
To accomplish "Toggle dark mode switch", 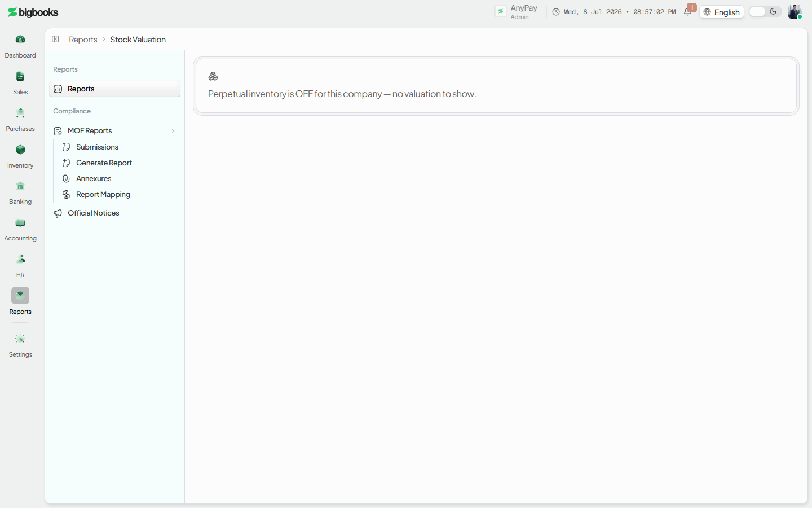I will pyautogui.click(x=765, y=12).
